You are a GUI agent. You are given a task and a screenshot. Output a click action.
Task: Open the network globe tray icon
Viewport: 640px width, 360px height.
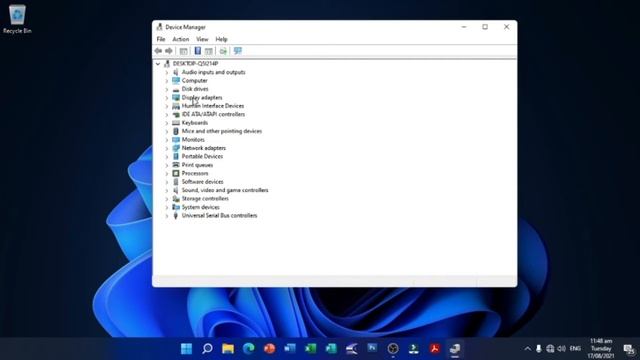point(550,349)
